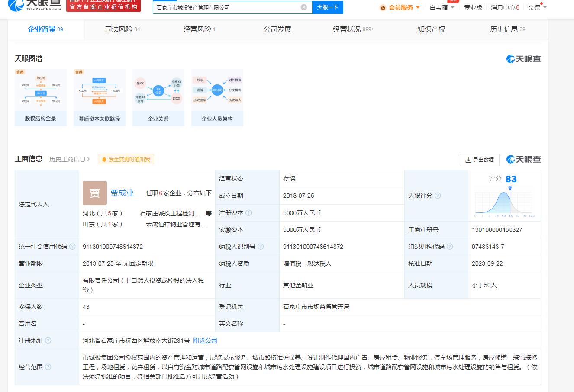
Task: Open the 企业人员架构 diagram thumbnail
Action: (x=217, y=98)
